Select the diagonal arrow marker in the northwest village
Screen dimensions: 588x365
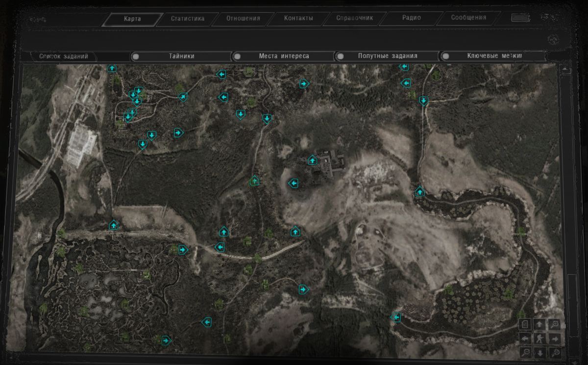(182, 97)
